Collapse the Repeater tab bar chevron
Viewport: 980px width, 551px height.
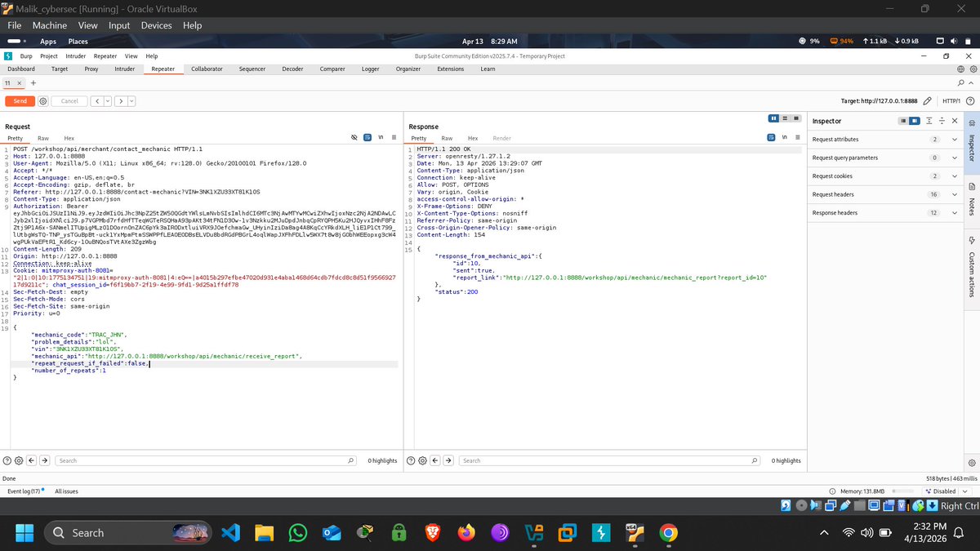pyautogui.click(x=972, y=83)
